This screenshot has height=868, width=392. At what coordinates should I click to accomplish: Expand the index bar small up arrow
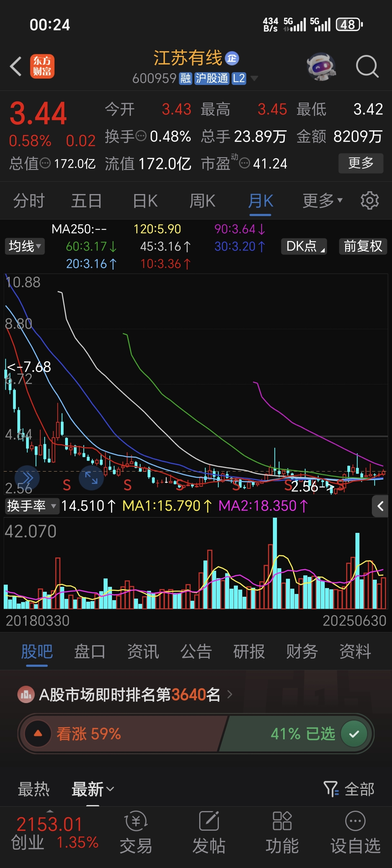[50, 811]
